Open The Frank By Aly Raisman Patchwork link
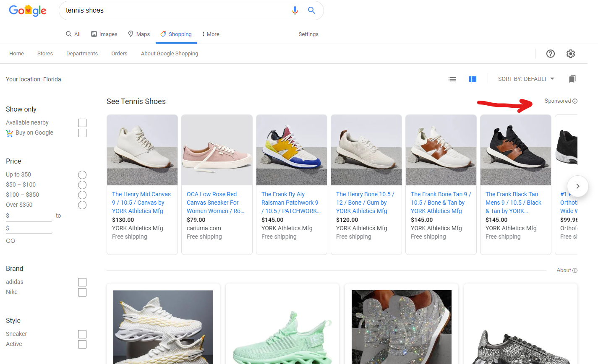 291,203
